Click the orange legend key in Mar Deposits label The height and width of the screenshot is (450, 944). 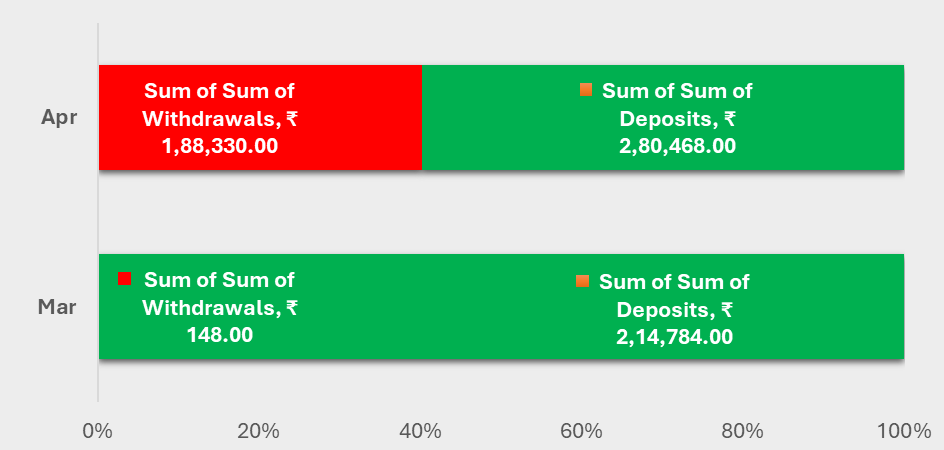[x=583, y=281]
